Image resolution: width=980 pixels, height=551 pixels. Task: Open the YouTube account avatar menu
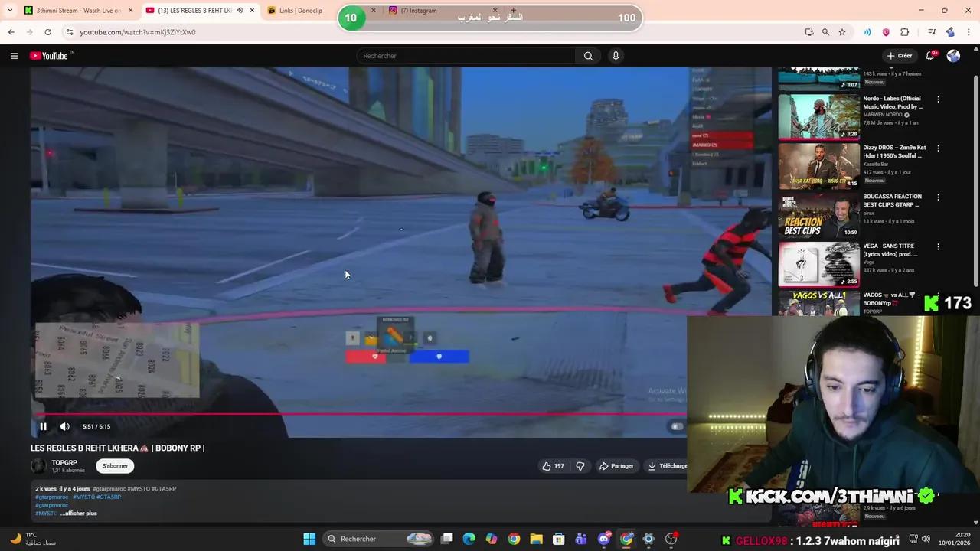click(x=953, y=55)
